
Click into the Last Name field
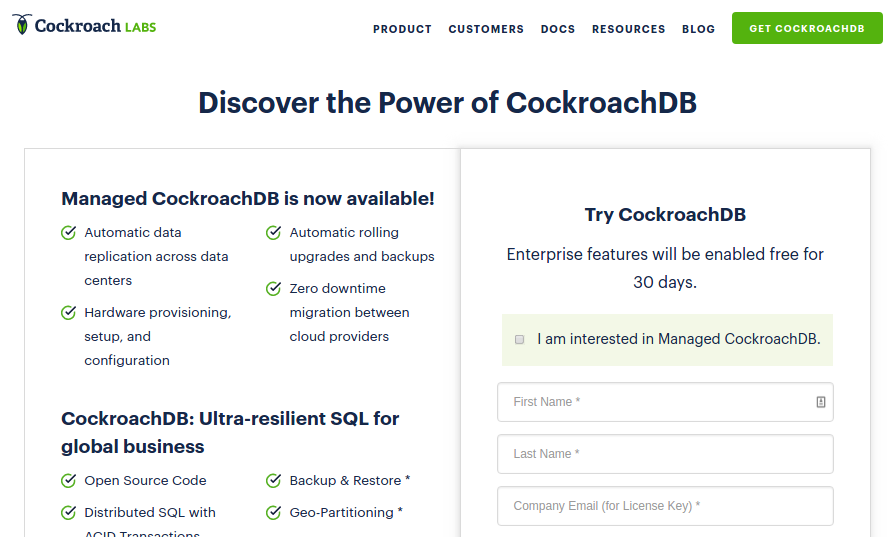(665, 454)
